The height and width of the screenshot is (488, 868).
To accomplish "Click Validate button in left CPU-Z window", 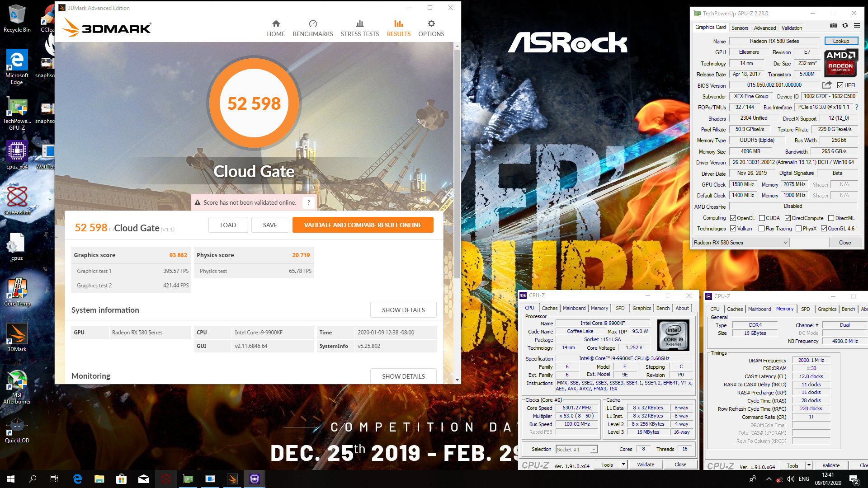I will coord(646,465).
